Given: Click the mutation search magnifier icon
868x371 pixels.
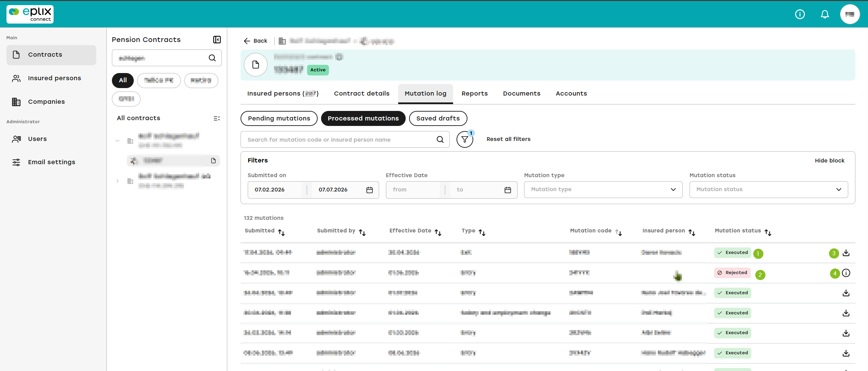Looking at the screenshot, I should 440,139.
